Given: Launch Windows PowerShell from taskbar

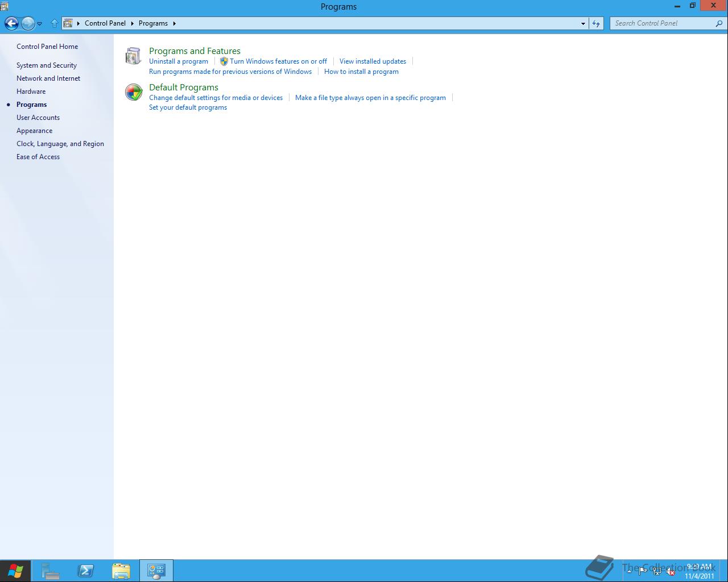Looking at the screenshot, I should click(86, 571).
